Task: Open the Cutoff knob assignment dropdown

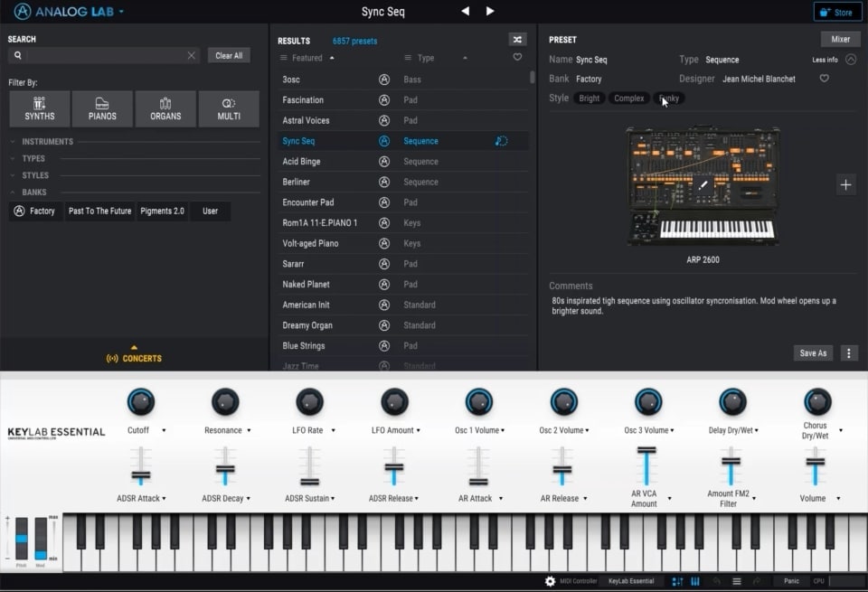Action: pos(164,431)
